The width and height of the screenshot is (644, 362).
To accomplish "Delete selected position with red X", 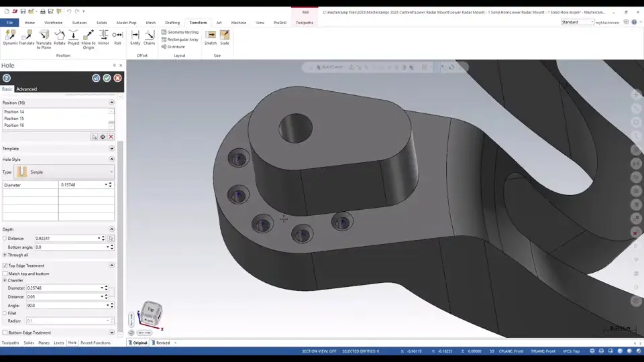I will pyautogui.click(x=111, y=137).
